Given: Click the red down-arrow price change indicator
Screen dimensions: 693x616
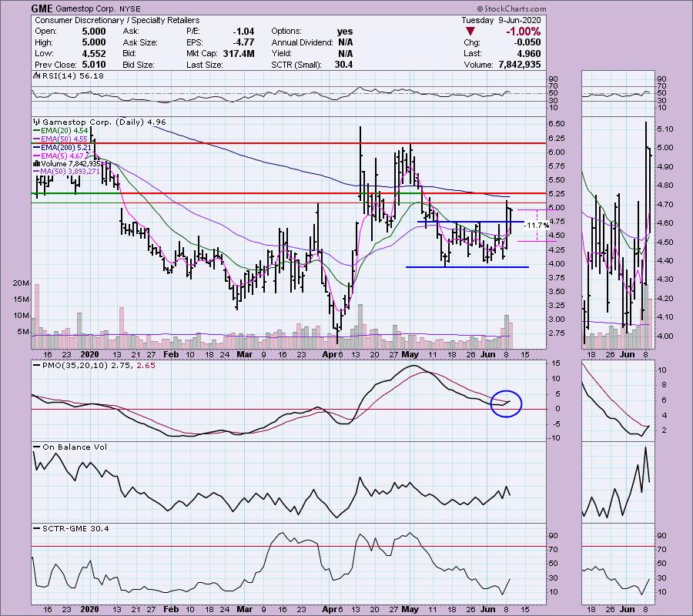Looking at the screenshot, I should pyautogui.click(x=470, y=32).
